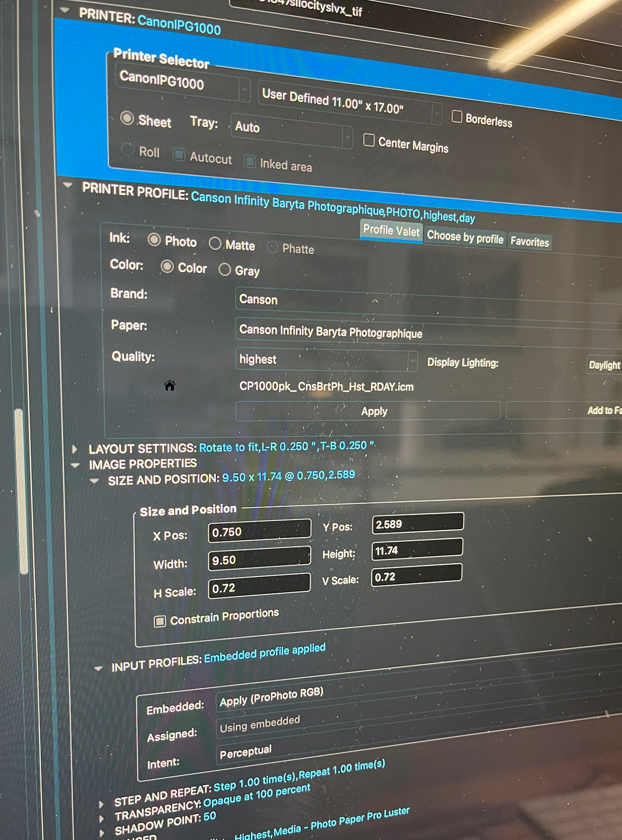Open the Quality highest dropdown
The image size is (622, 840).
pyautogui.click(x=325, y=360)
